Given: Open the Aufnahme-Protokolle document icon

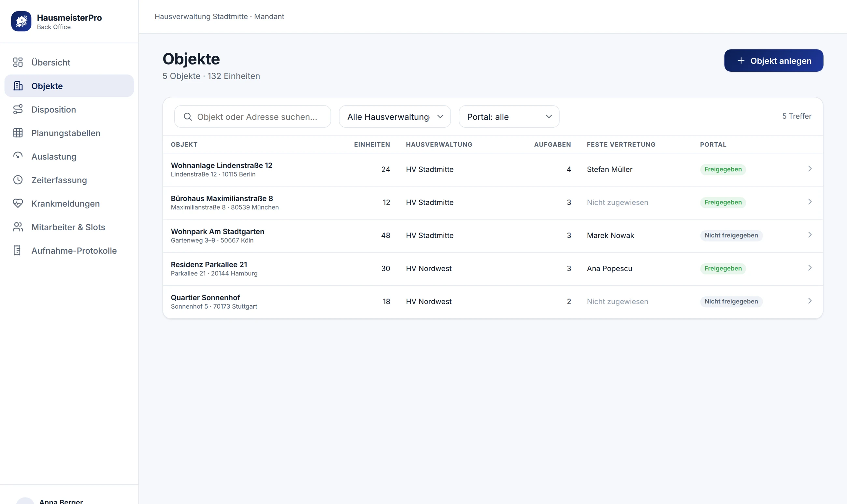Looking at the screenshot, I should point(18,250).
